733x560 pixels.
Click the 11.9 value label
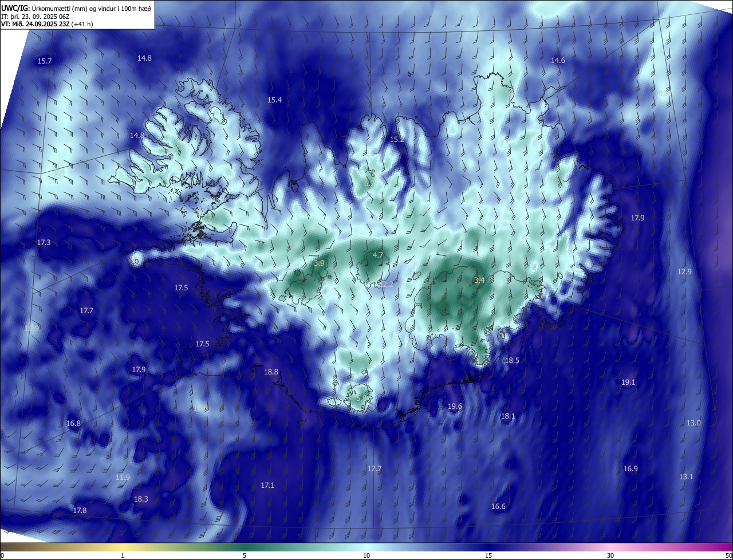pos(123,477)
